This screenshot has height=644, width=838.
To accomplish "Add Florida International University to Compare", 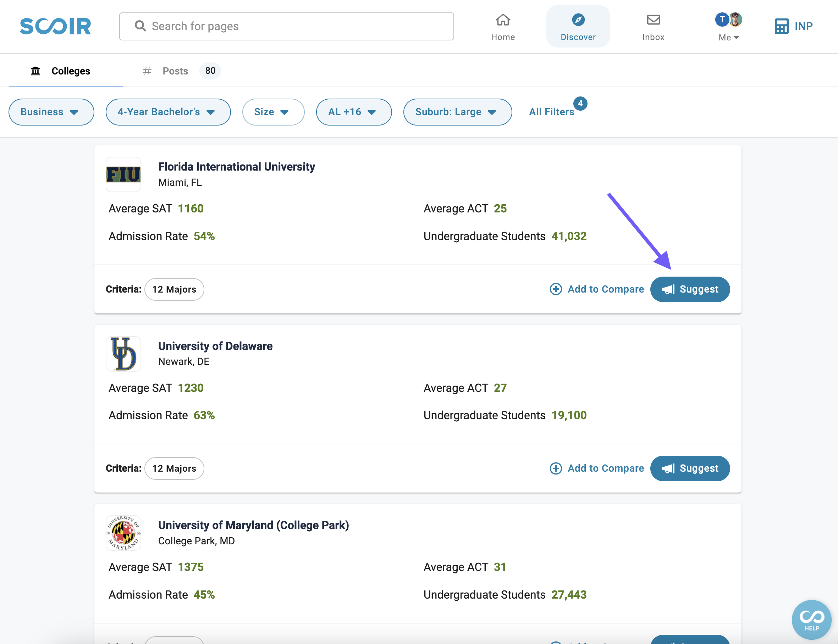I will [597, 289].
